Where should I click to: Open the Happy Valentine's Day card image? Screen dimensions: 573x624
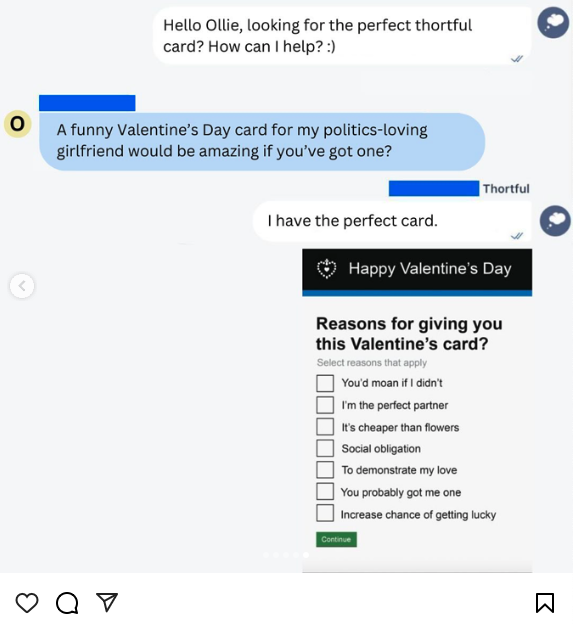click(417, 411)
